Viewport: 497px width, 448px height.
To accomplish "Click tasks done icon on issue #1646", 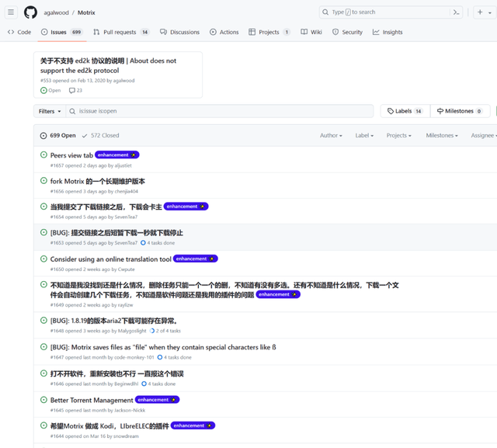I will (144, 384).
